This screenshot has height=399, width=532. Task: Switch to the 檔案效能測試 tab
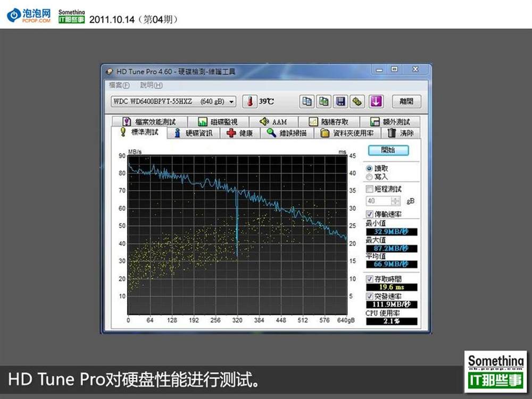[149, 121]
